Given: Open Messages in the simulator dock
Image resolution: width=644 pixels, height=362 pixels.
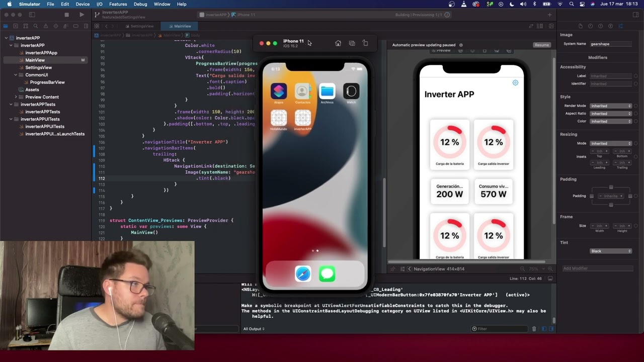Looking at the screenshot, I should pos(327,274).
